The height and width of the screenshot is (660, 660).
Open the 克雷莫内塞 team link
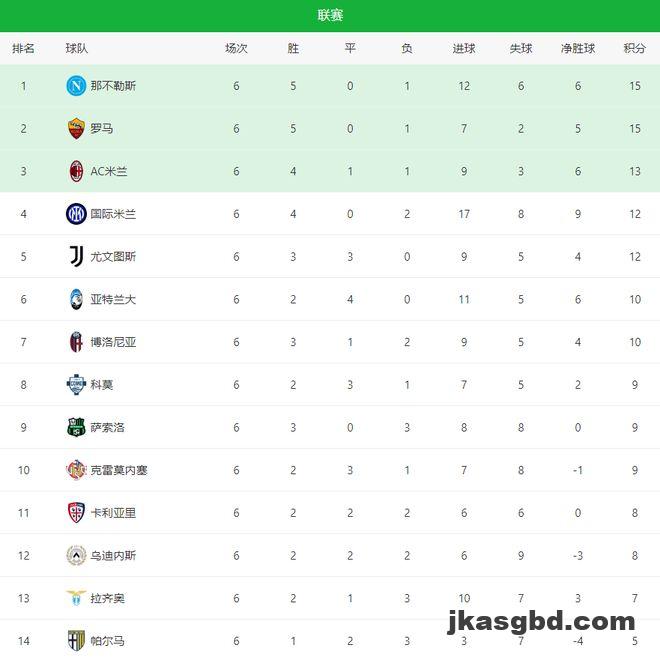click(119, 470)
